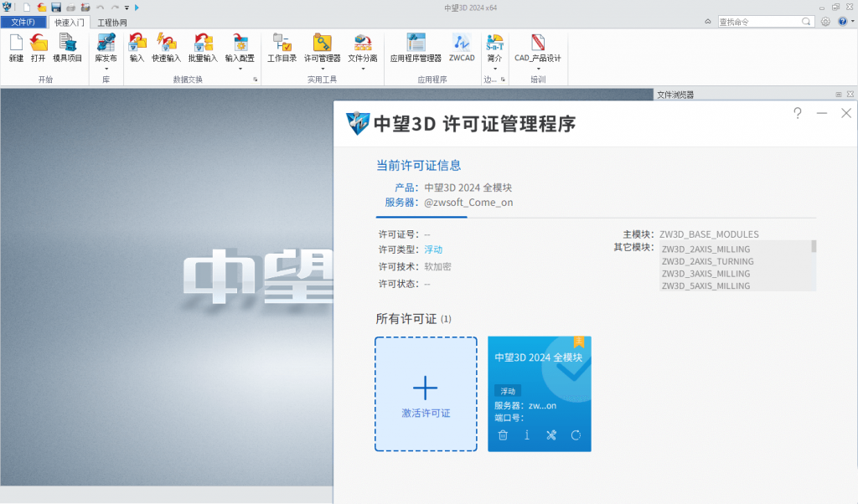Click the undo arrow in quick access toolbar
The image size is (858, 504).
[x=101, y=8]
